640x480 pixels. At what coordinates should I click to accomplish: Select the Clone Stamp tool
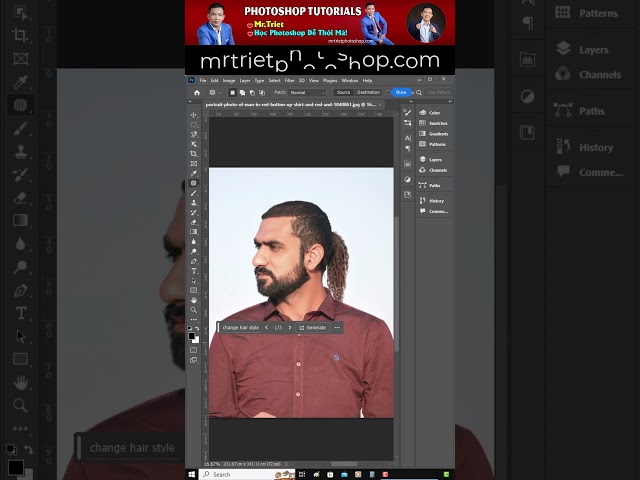[194, 203]
